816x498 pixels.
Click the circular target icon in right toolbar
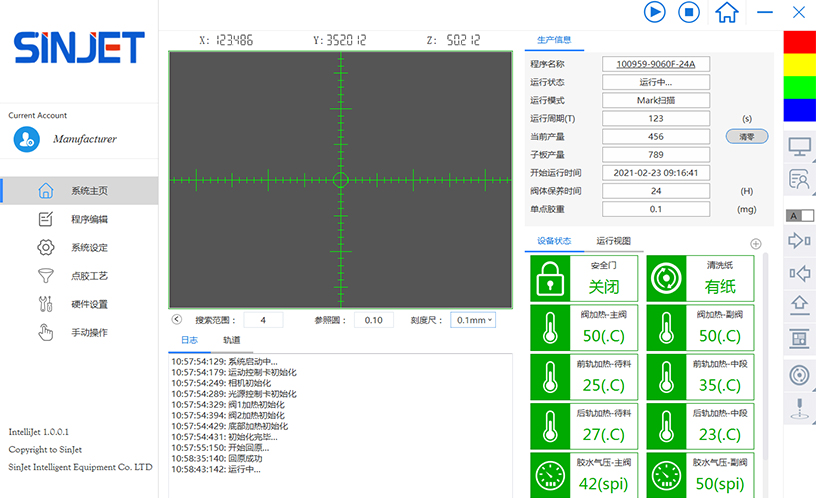(x=799, y=375)
